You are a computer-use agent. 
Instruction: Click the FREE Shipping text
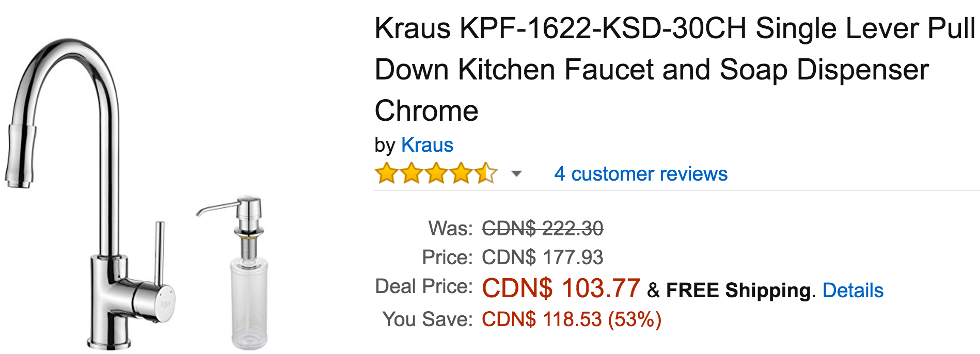coord(738,291)
